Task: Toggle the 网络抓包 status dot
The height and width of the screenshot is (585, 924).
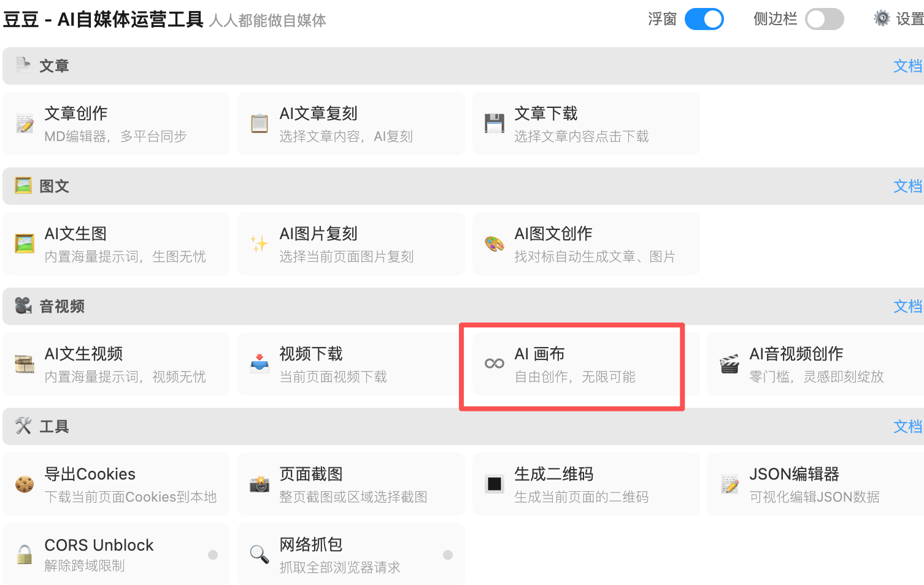Action: click(x=448, y=555)
